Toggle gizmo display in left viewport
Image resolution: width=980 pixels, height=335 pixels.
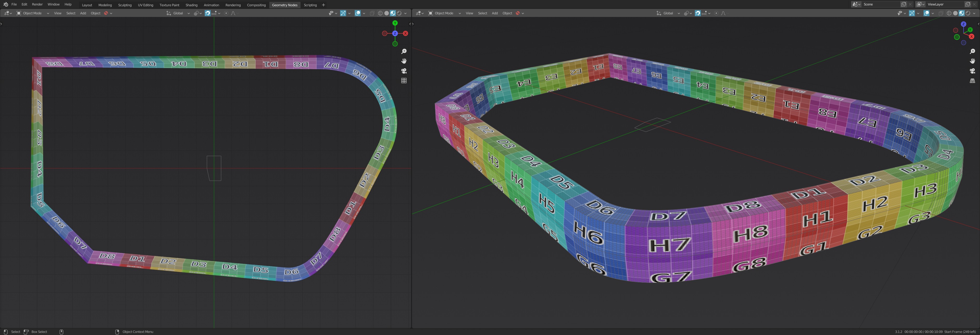pyautogui.click(x=343, y=13)
